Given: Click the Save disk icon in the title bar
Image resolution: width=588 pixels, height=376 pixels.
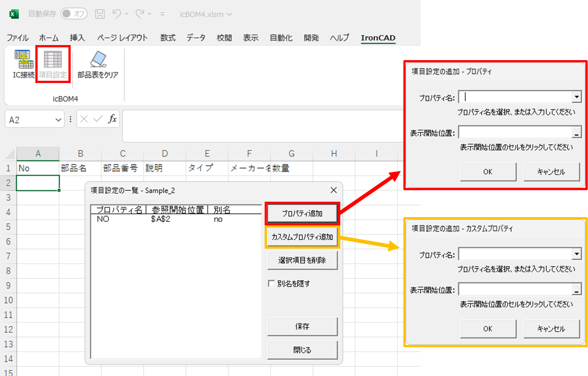Looking at the screenshot, I should pos(99,14).
